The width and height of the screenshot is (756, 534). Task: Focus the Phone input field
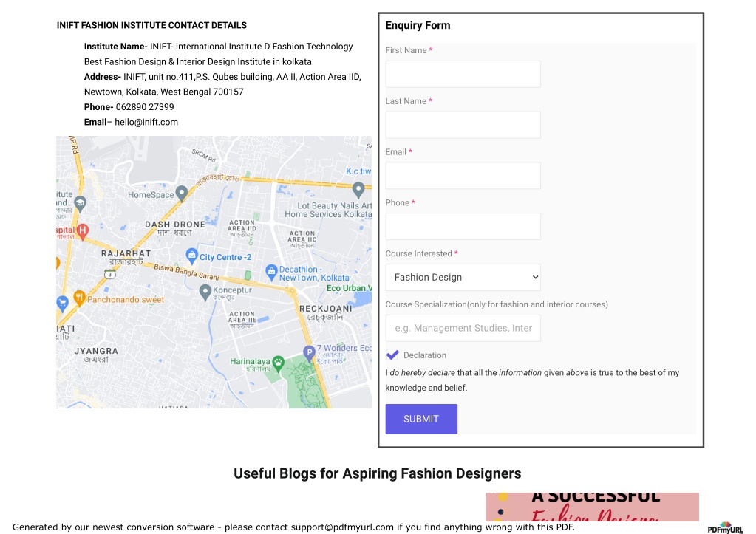click(x=463, y=227)
